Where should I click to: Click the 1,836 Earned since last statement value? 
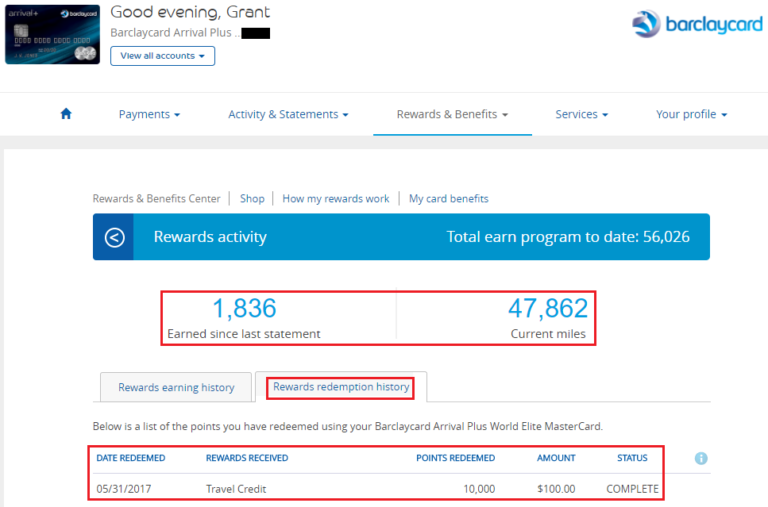tap(244, 308)
